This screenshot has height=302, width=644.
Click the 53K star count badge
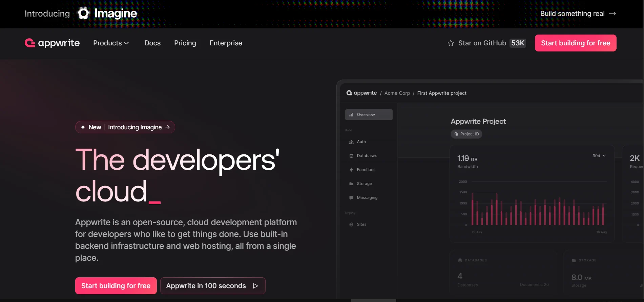518,43
